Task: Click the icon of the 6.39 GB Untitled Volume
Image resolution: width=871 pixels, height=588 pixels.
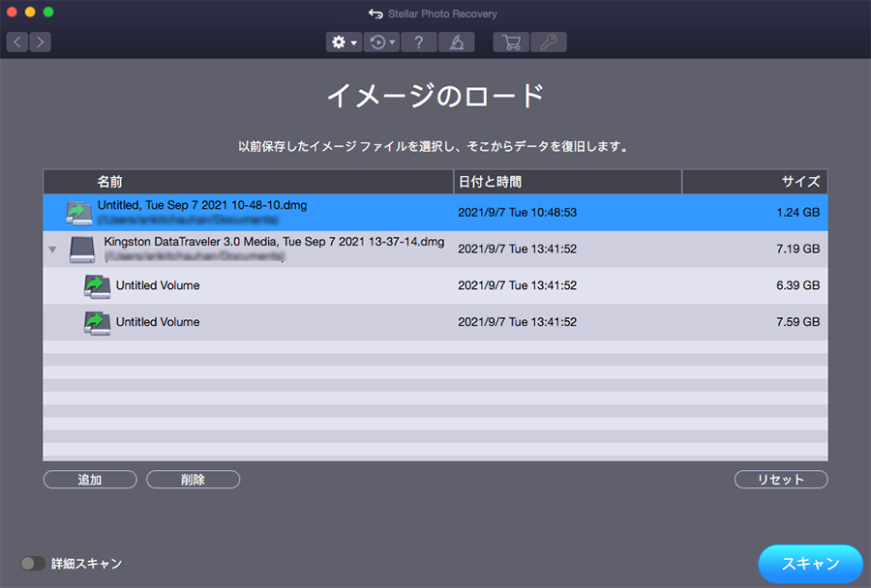Action: (x=97, y=286)
